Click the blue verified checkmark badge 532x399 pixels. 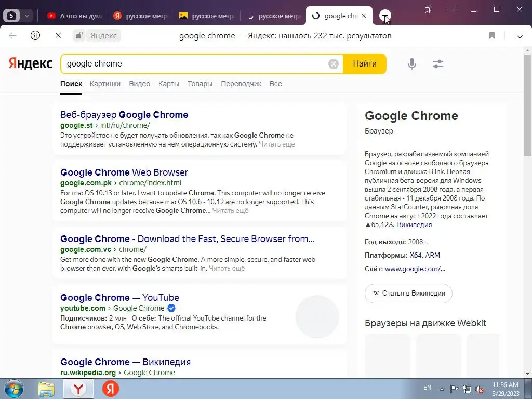click(x=171, y=308)
